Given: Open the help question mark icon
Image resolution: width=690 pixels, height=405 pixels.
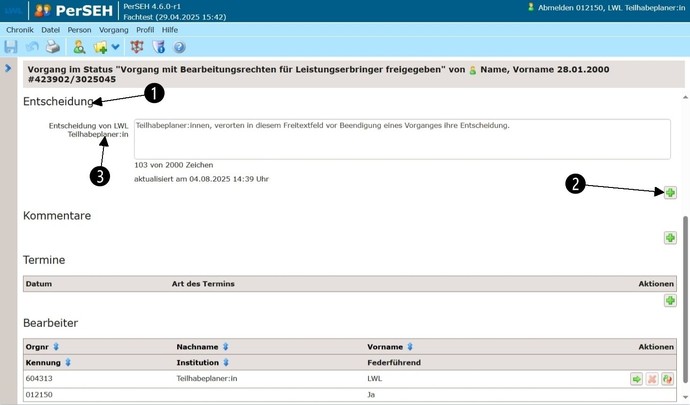Looking at the screenshot, I should (180, 47).
